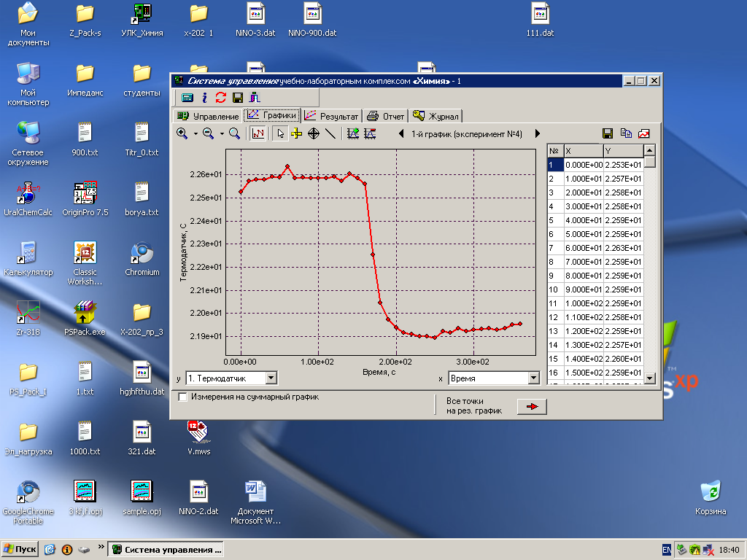
Task: Click the device/controller icon in the main toolbar
Action: [x=187, y=98]
